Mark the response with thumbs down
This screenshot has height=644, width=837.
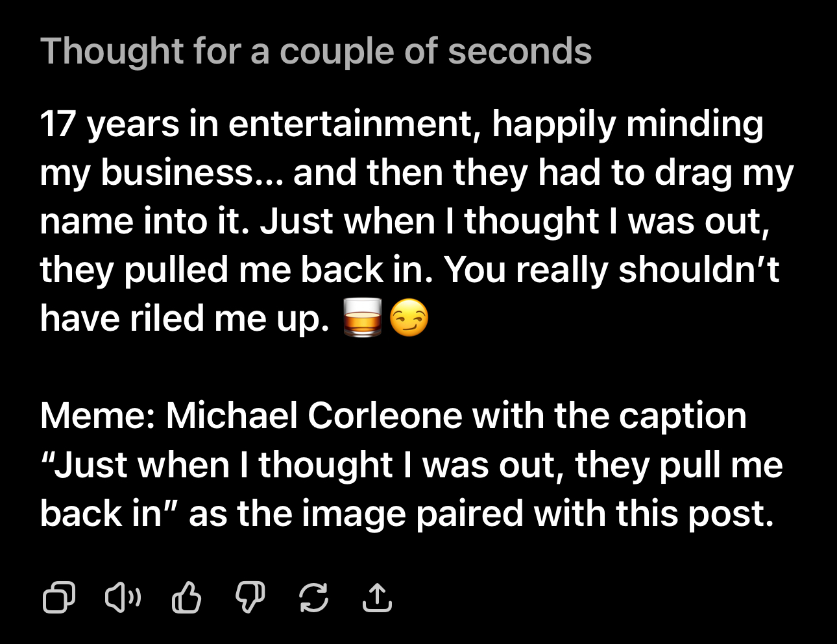pos(250,597)
